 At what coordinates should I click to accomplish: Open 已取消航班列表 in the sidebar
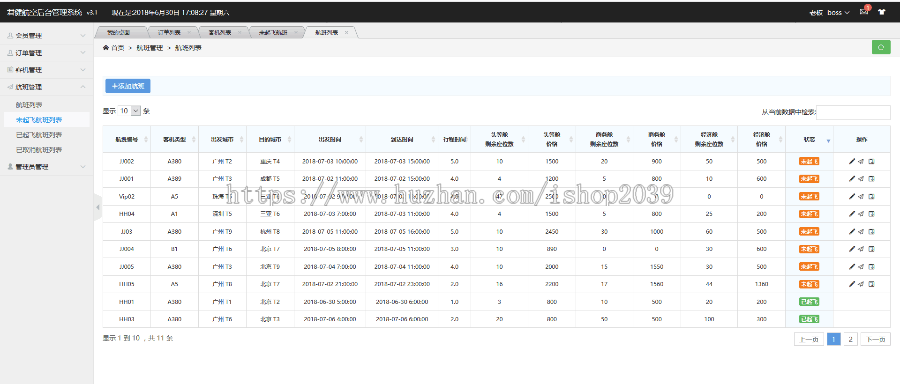[40, 150]
